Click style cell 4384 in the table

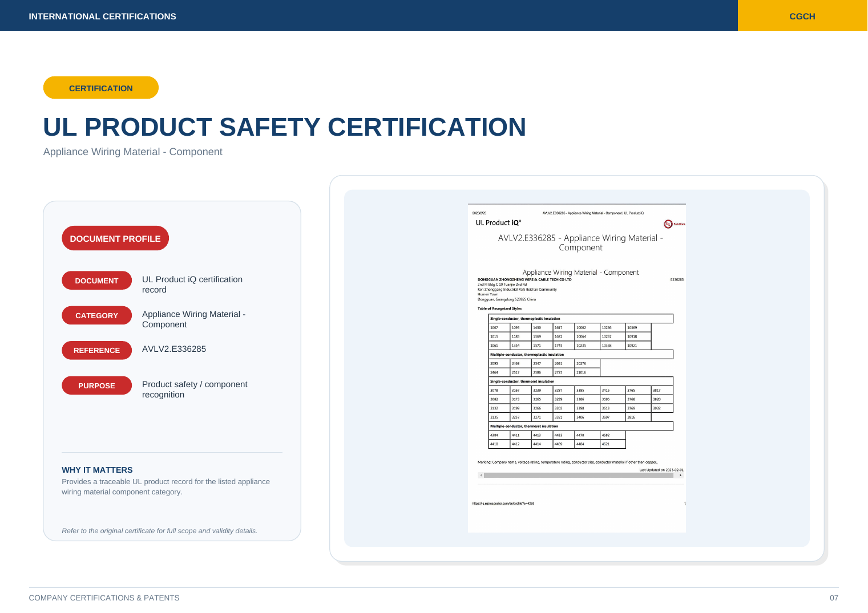tap(499, 435)
